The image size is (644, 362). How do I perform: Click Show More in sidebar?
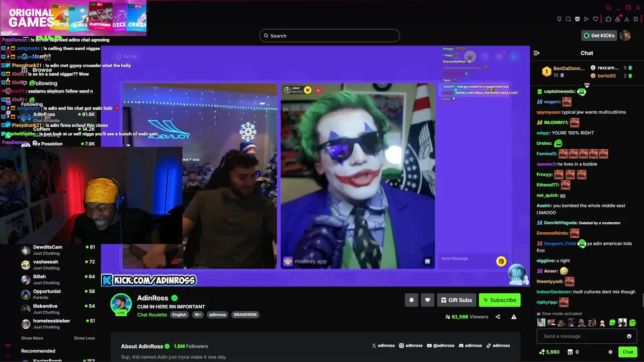32,338
